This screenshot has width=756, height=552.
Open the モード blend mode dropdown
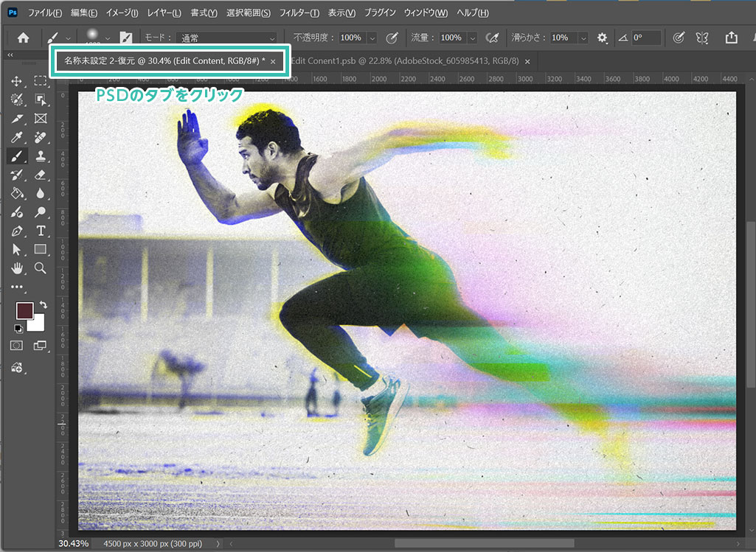pos(226,38)
